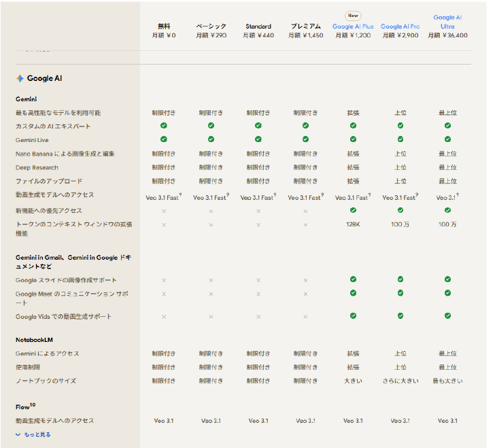The image size is (495, 448).
Task: Click 最上位 in 最も高性能なモデル row
Action: 447,113
